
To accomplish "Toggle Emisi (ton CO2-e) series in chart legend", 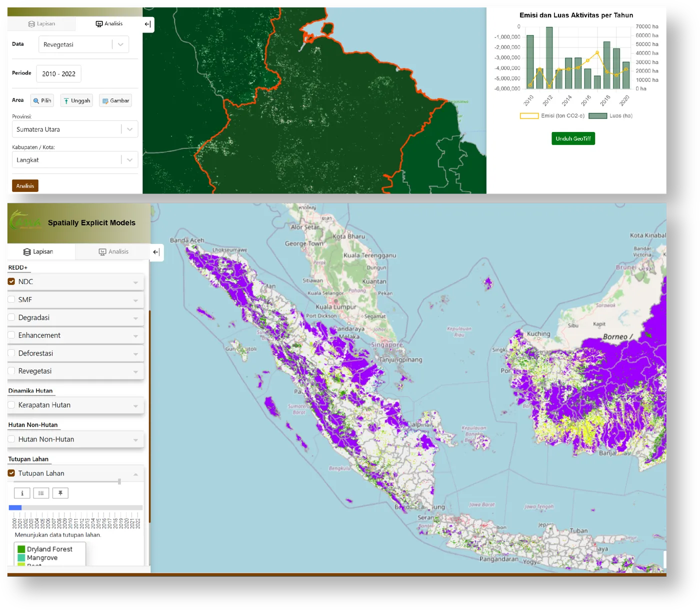I will pyautogui.click(x=552, y=115).
